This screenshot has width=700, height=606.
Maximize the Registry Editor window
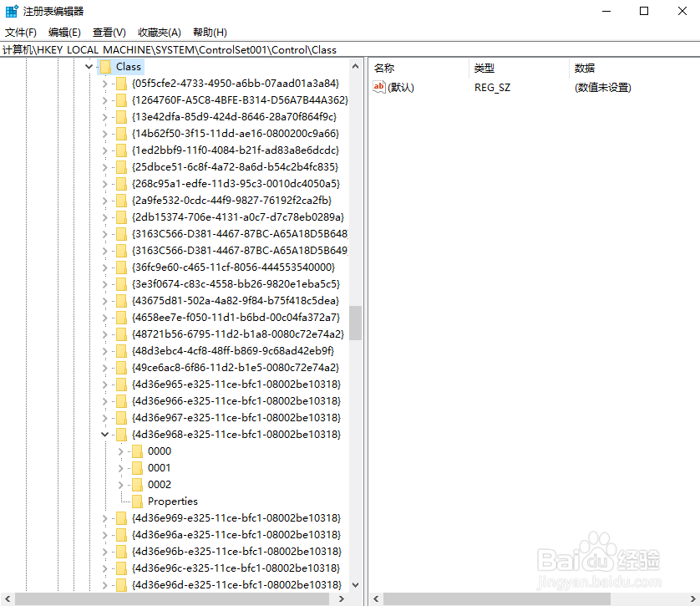point(644,11)
